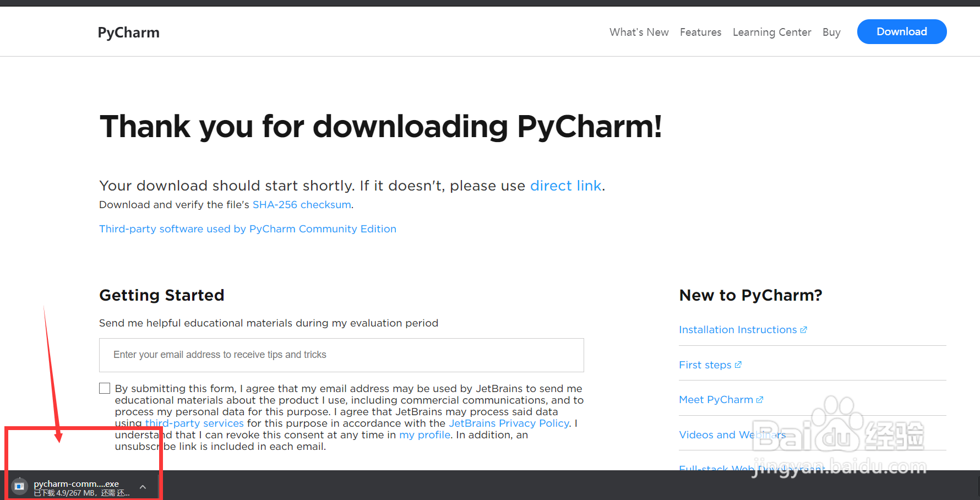Image resolution: width=980 pixels, height=500 pixels.
Task: Click the pycharm-comm....exe download file name
Action: pyautogui.click(x=76, y=484)
